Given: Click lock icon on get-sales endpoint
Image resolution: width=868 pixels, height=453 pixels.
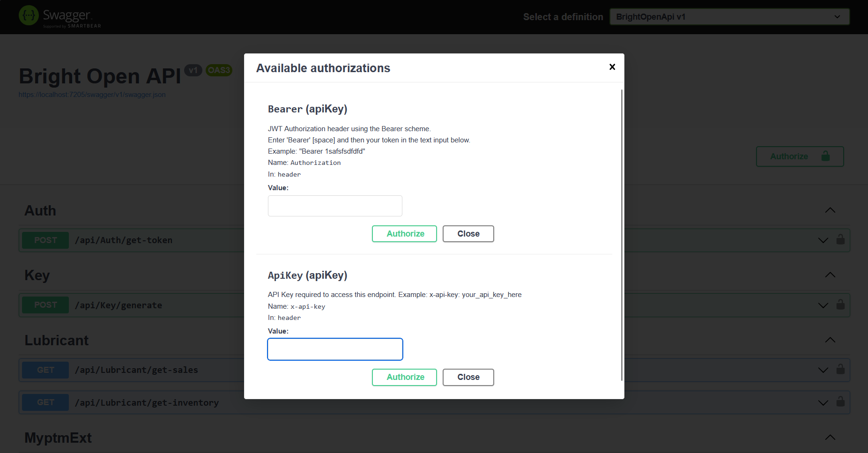Looking at the screenshot, I should (x=840, y=370).
